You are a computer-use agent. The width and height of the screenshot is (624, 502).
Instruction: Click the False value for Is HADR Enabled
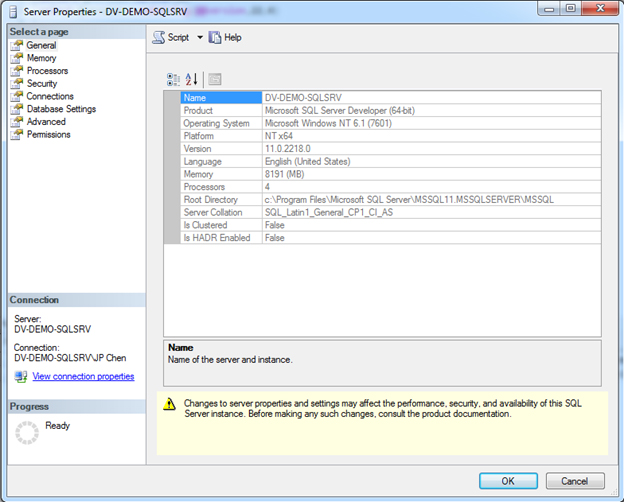(x=275, y=238)
